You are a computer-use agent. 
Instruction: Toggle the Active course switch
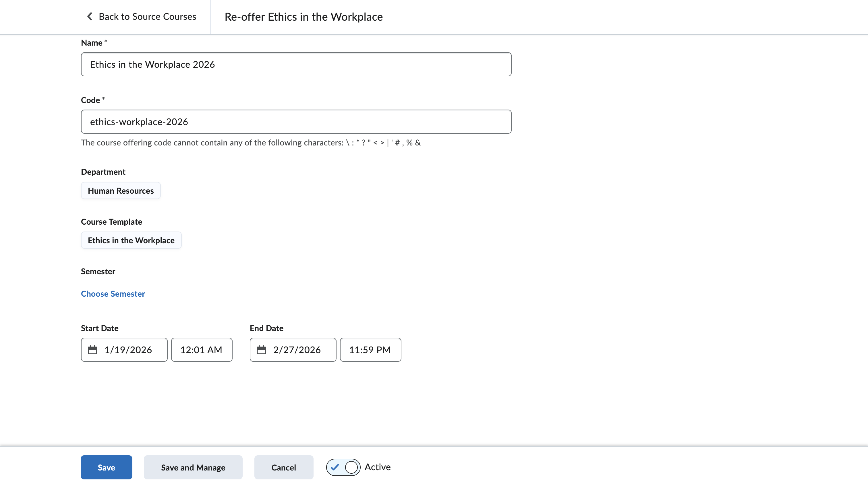(x=343, y=467)
